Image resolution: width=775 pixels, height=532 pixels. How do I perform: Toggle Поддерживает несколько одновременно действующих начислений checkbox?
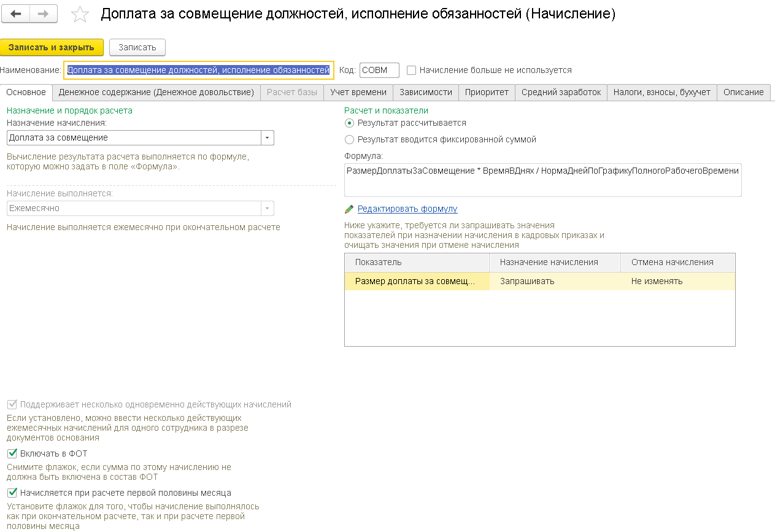coord(12,405)
